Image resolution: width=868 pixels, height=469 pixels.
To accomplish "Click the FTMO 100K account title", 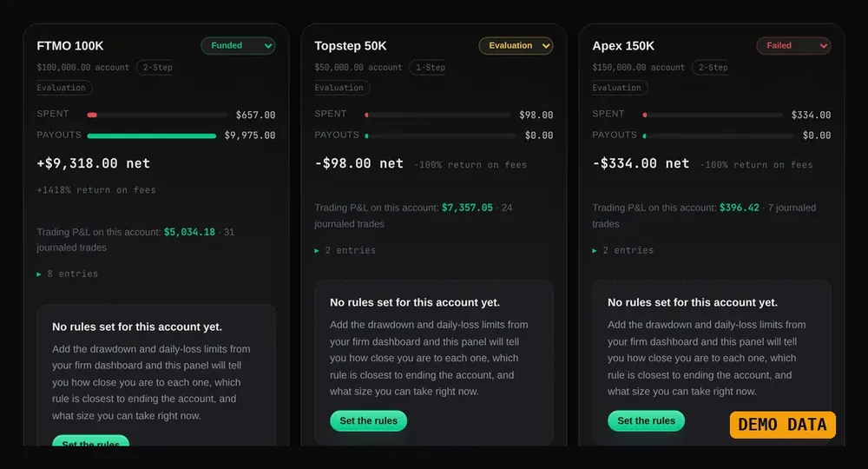I will click(x=69, y=46).
